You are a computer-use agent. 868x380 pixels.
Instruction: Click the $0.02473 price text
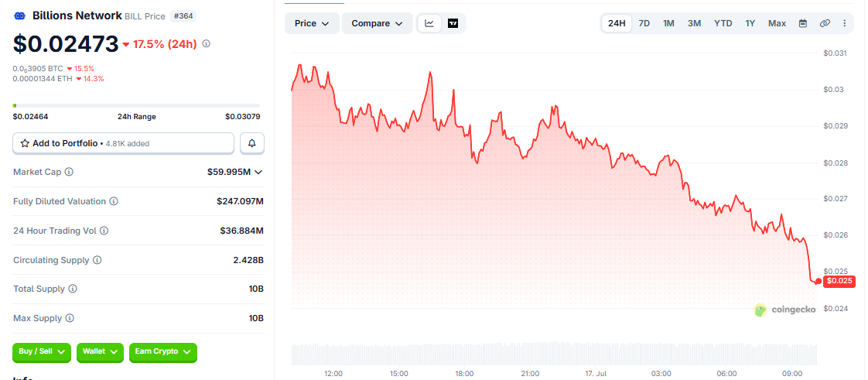pos(66,44)
